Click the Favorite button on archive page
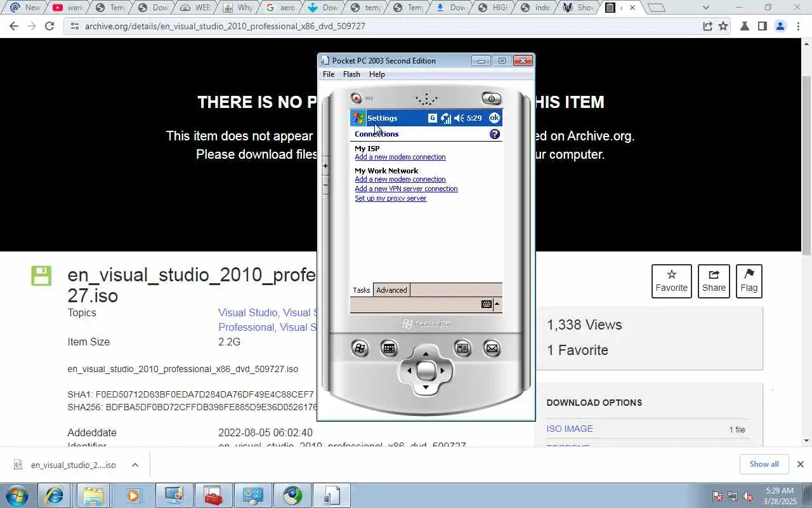This screenshot has width=812, height=508. coord(672,281)
